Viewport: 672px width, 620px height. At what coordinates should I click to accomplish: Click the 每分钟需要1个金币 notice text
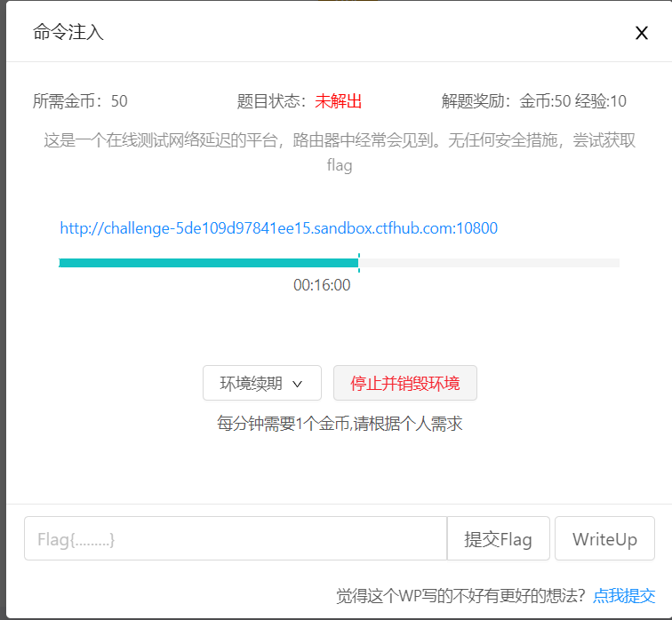pos(340,424)
